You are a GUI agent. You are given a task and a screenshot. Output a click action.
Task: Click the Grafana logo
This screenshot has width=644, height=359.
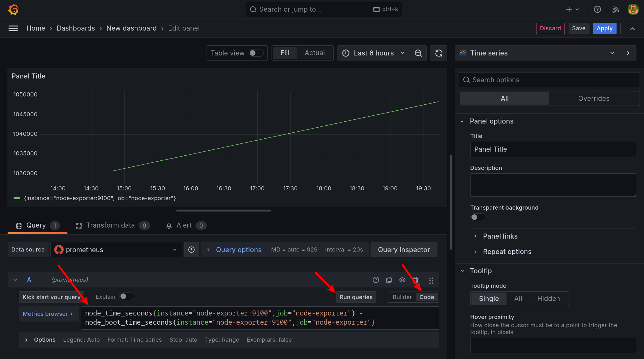[13, 9]
